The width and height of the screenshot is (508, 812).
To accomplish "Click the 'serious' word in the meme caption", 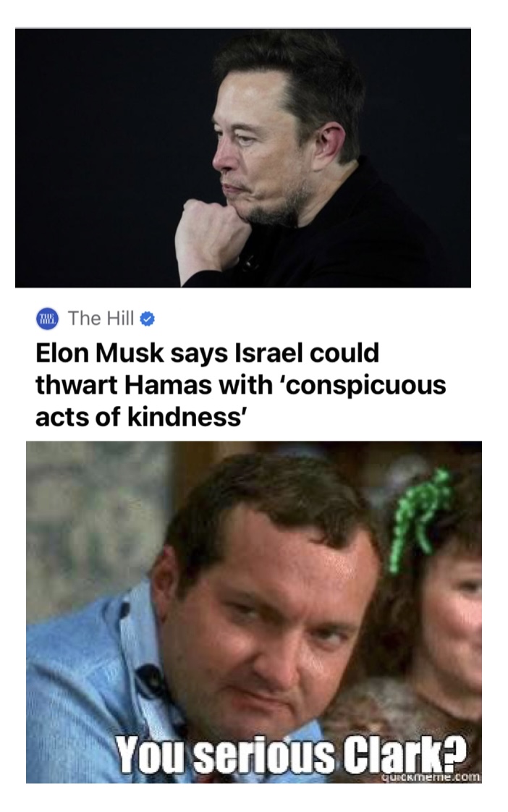I will tap(266, 756).
